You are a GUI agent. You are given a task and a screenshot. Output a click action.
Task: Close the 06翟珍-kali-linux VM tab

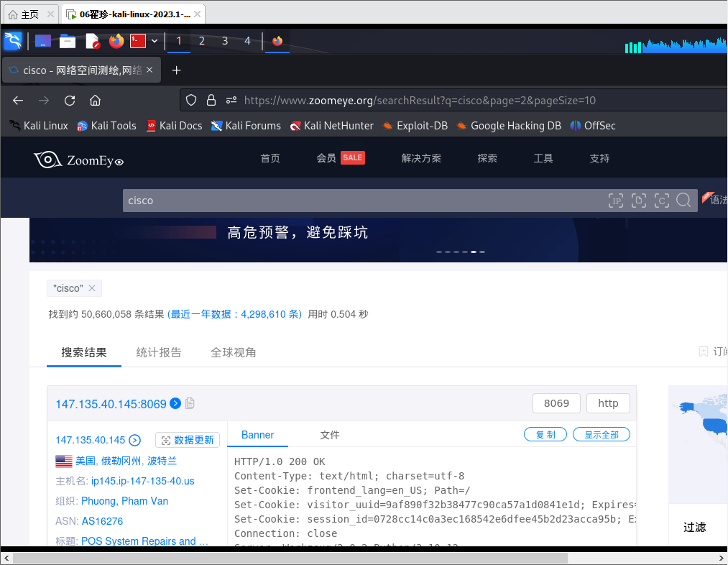(x=198, y=14)
